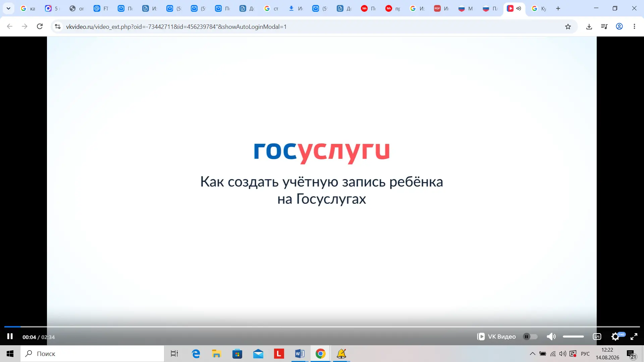Open Chrome profile menu

619,26
